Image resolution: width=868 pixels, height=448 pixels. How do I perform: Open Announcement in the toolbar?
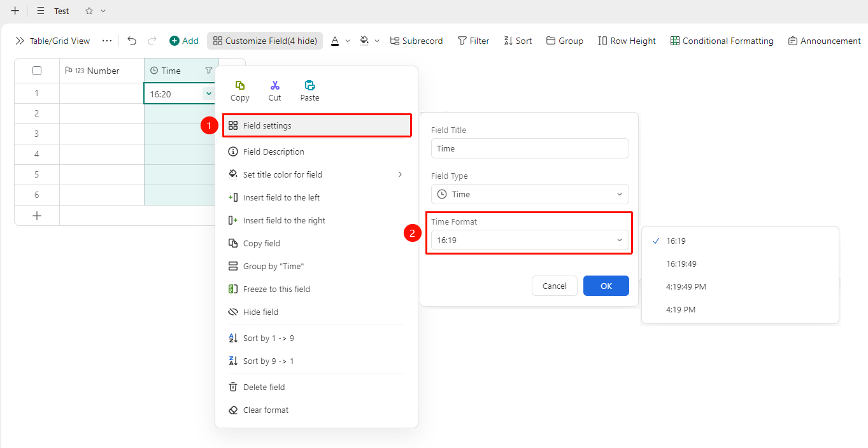click(825, 41)
